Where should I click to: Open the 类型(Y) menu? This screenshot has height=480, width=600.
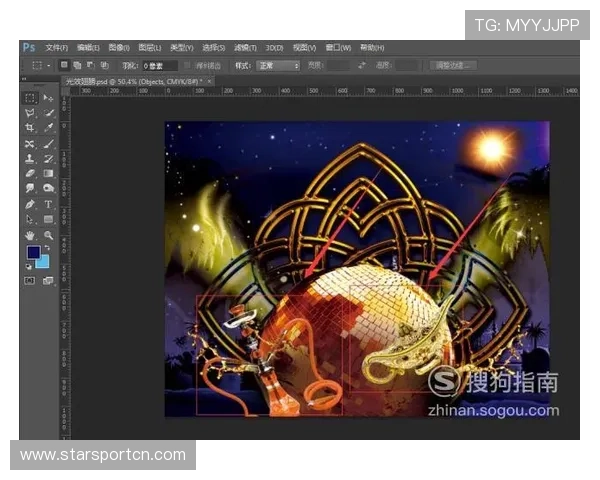tap(182, 48)
